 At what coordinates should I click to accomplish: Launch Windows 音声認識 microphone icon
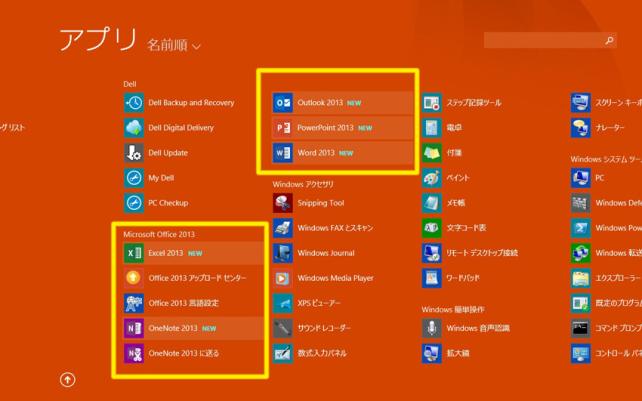point(432,328)
